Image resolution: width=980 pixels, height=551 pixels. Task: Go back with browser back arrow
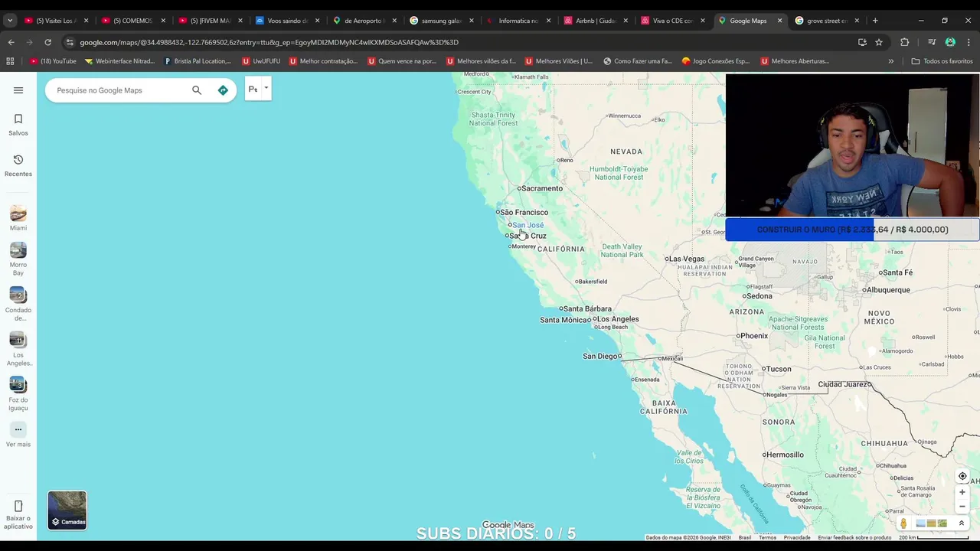pos(11,42)
